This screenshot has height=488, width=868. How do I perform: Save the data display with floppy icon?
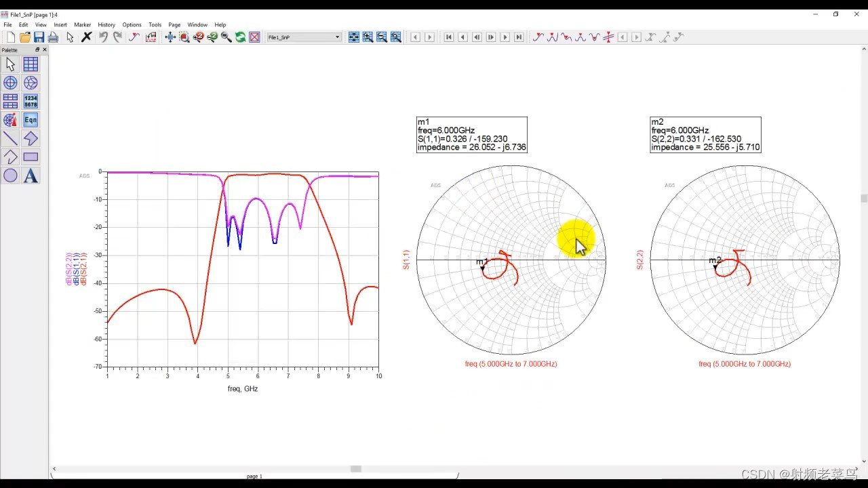point(39,37)
